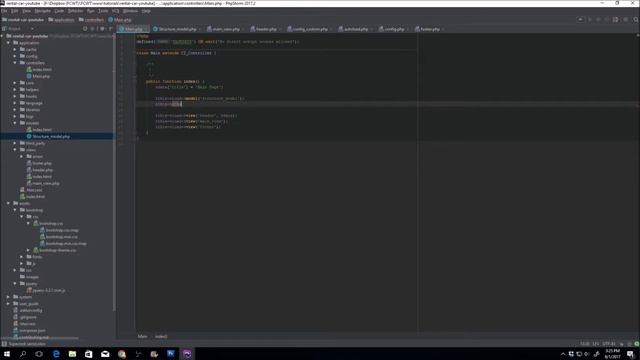Image resolution: width=640 pixels, height=360 pixels.
Task: Switch to the autoload.php editor tab
Action: click(x=353, y=29)
